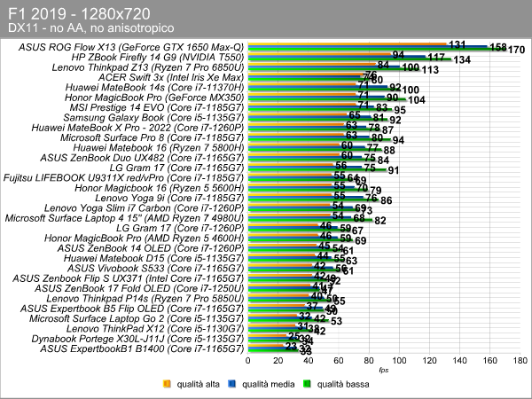
Task: Select the 'HP ZBook Firefly 14 G9' row label
Action: tap(158, 57)
